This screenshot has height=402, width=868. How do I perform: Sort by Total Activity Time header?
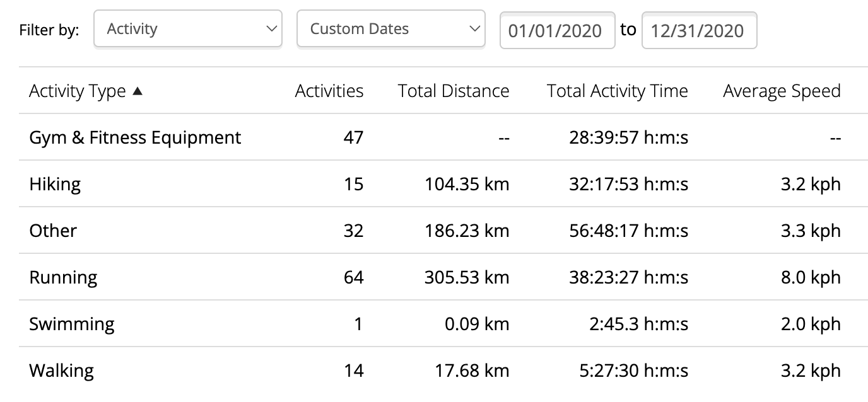pos(618,91)
